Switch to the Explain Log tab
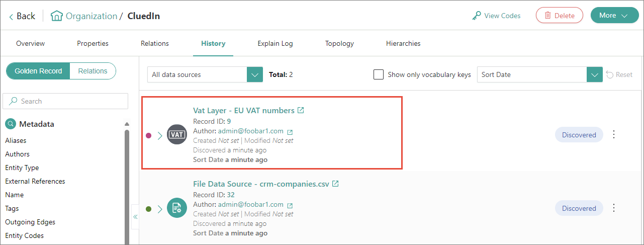This screenshot has height=245, width=644. tap(275, 43)
